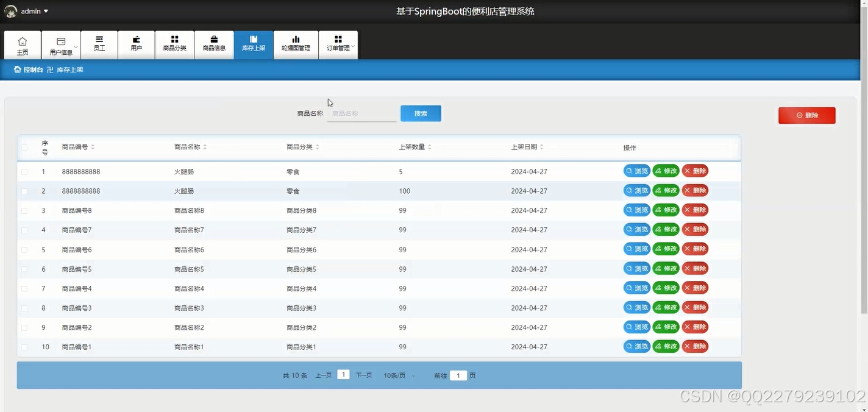868x412 pixels.
Task: Click inside the 商品名称 search input field
Action: 361,113
